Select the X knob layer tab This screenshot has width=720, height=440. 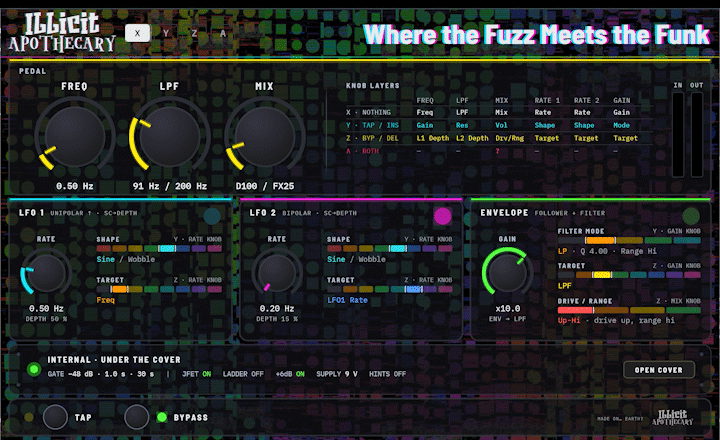point(137,33)
